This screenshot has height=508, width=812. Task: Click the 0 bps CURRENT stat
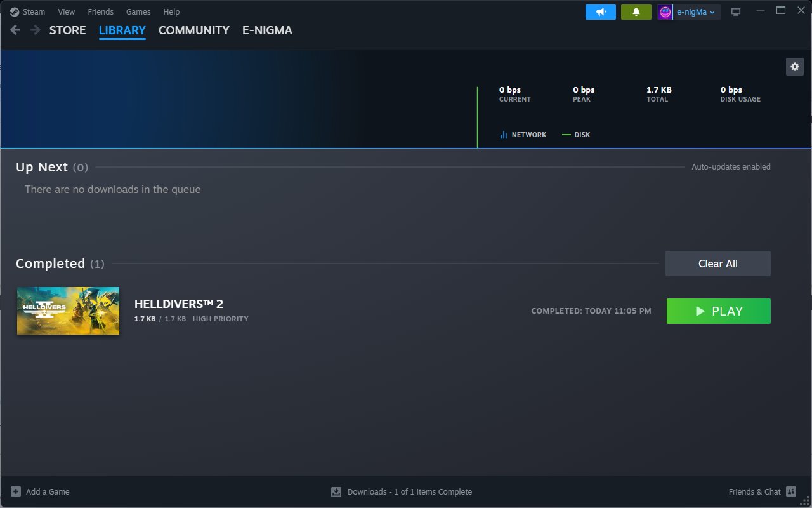pyautogui.click(x=514, y=94)
